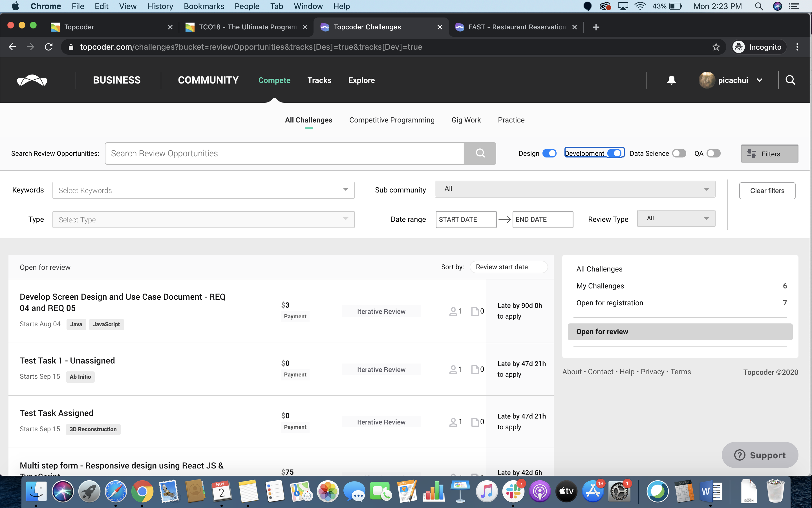Toggle the Design track switch
The width and height of the screenshot is (812, 508).
coord(549,153)
